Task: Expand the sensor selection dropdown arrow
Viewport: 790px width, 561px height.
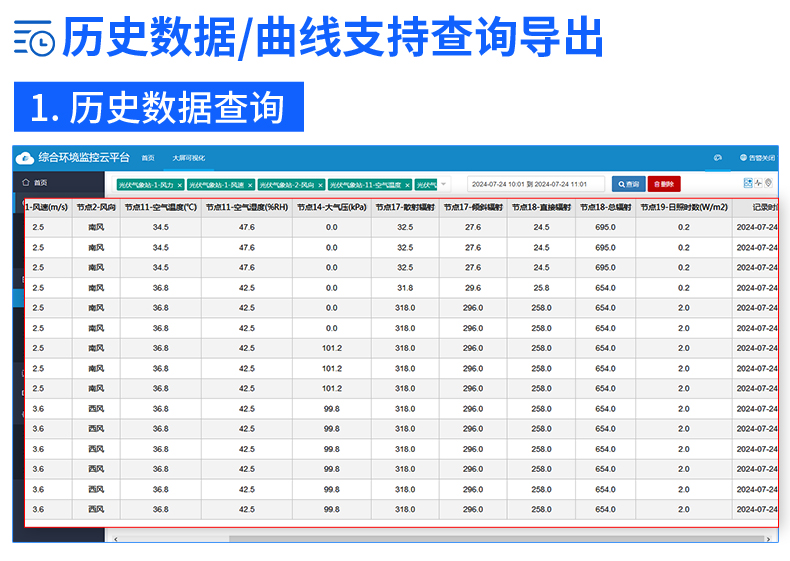Action: [444, 184]
